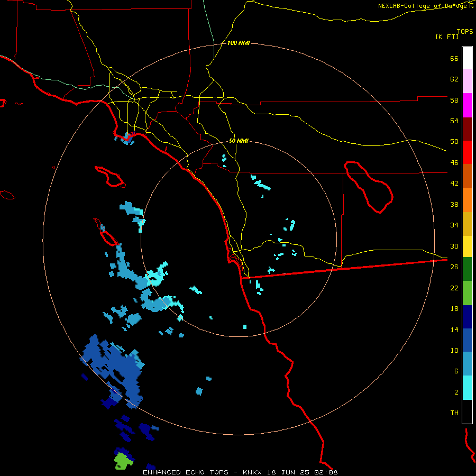Click the 50 NMI range ring label
This screenshot has width=476, height=476.
pos(239,141)
